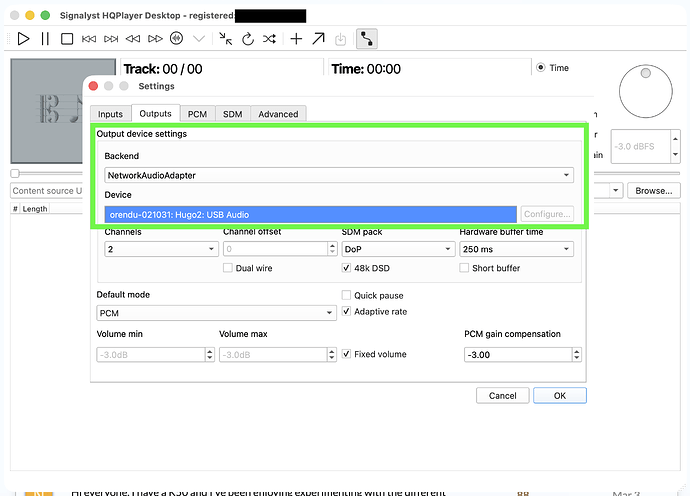Open the Default mode PCM dropdown
Viewport: 690px width, 496px height.
pyautogui.click(x=216, y=313)
